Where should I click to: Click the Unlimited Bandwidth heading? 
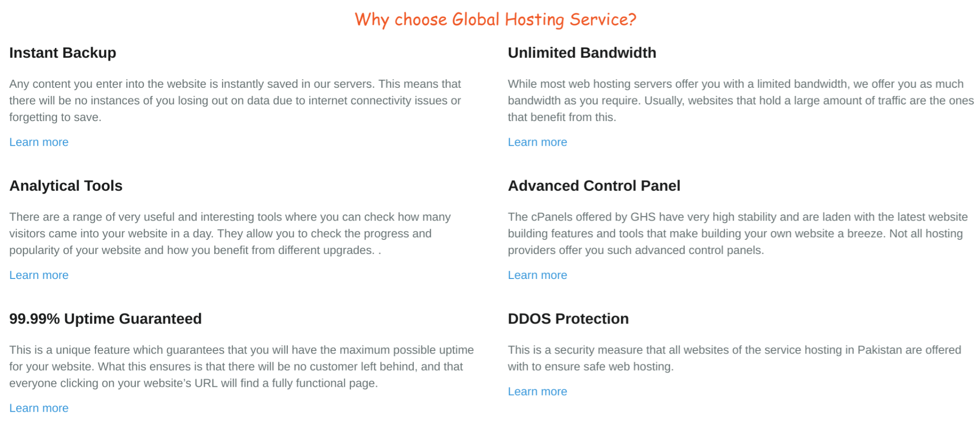click(x=582, y=53)
